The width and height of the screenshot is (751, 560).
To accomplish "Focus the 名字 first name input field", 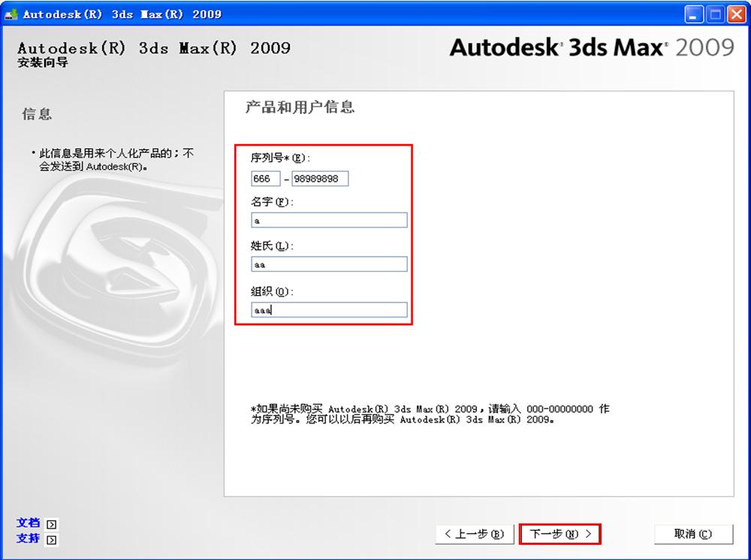I will [329, 220].
